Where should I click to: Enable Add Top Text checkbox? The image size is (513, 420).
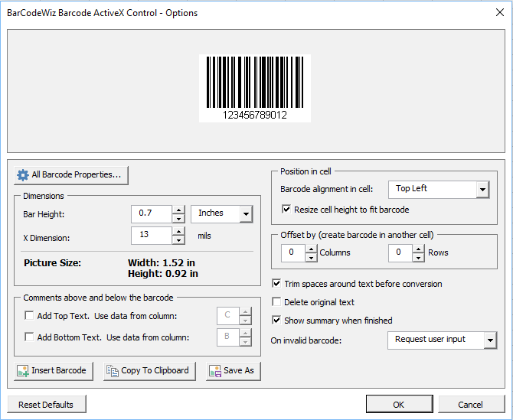point(29,315)
